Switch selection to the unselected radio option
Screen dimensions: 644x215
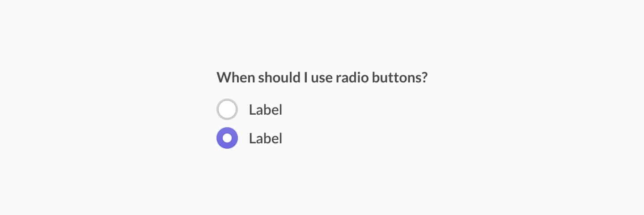227,109
